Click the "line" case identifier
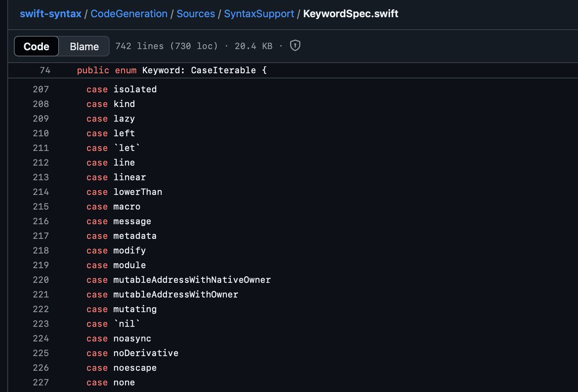 tap(124, 162)
